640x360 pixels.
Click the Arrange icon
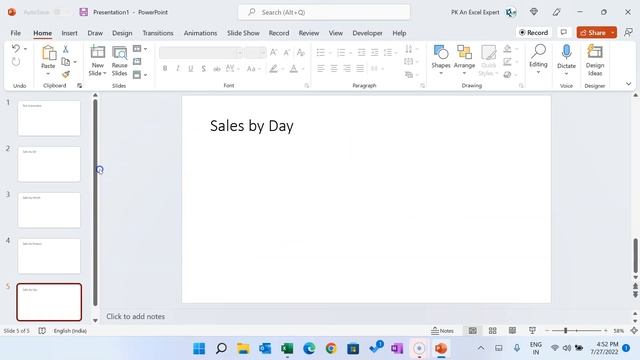click(464, 53)
